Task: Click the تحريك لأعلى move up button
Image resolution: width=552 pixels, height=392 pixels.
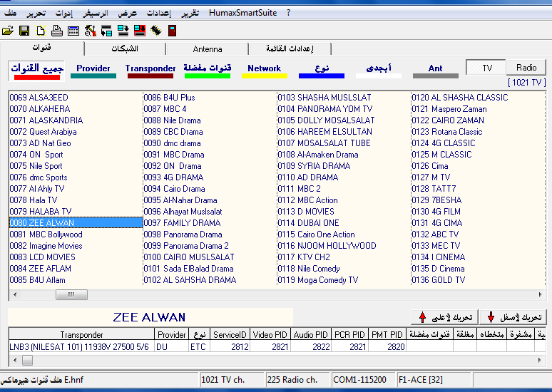Action: (444, 317)
